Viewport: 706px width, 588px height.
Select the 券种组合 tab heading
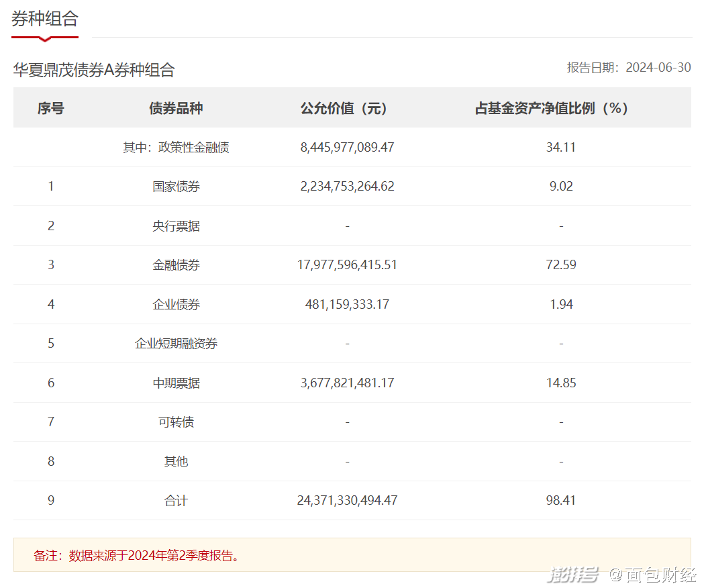pos(44,19)
